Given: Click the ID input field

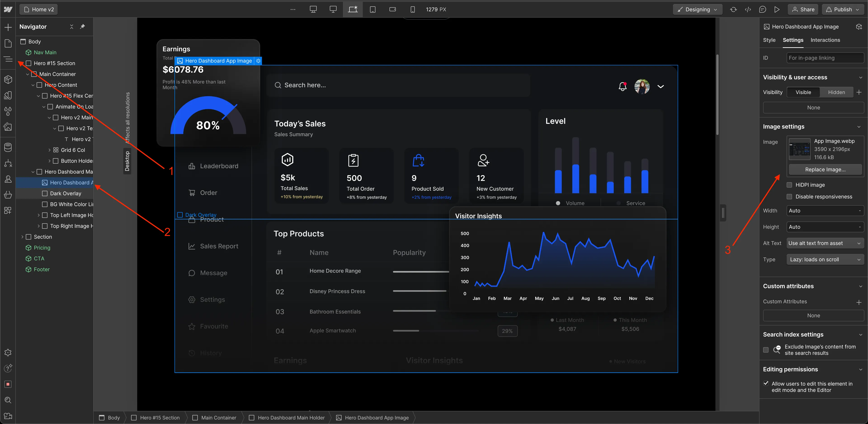Looking at the screenshot, I should pos(825,58).
